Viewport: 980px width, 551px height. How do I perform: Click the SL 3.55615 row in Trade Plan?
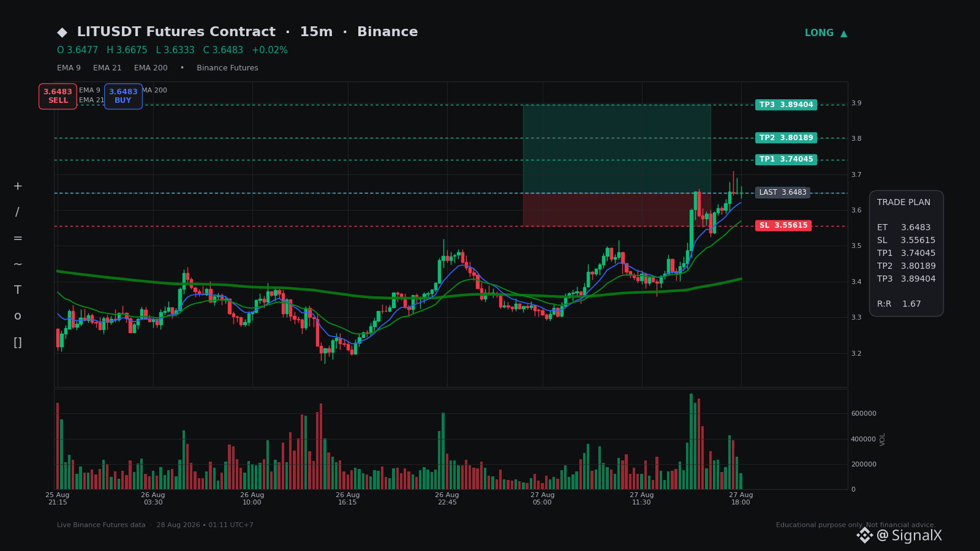(906, 241)
